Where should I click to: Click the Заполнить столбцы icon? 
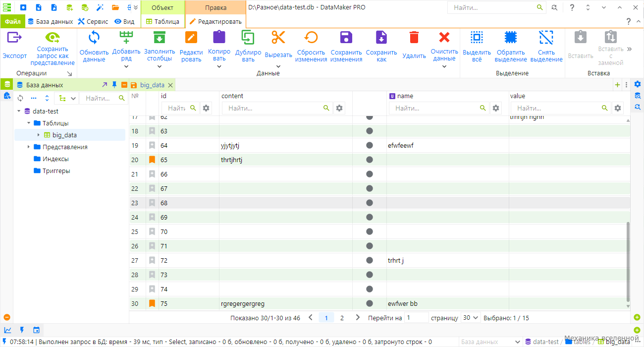159,37
